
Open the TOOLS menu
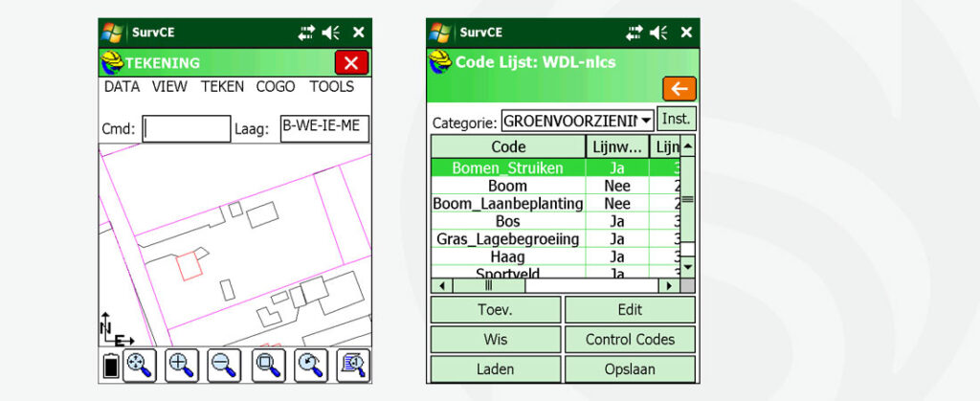[331, 87]
